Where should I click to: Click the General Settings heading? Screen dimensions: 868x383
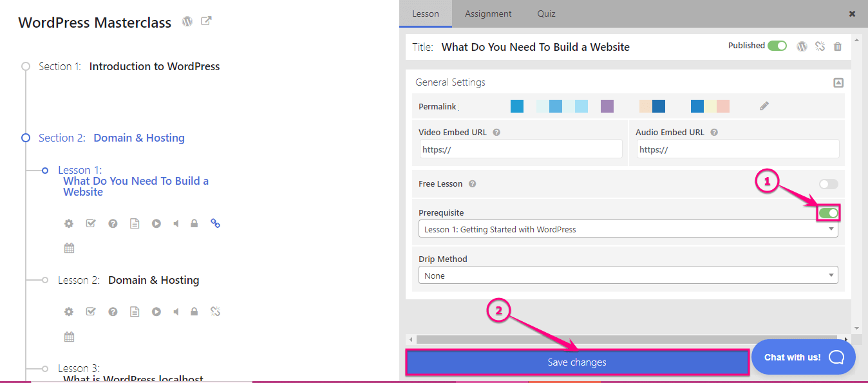[x=451, y=82]
